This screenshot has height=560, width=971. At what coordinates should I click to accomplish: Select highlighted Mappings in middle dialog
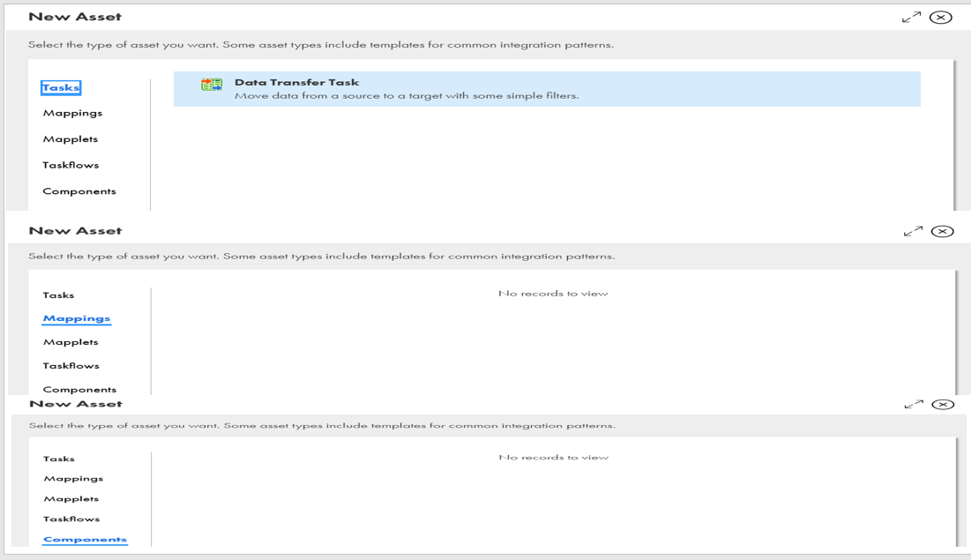tap(77, 318)
